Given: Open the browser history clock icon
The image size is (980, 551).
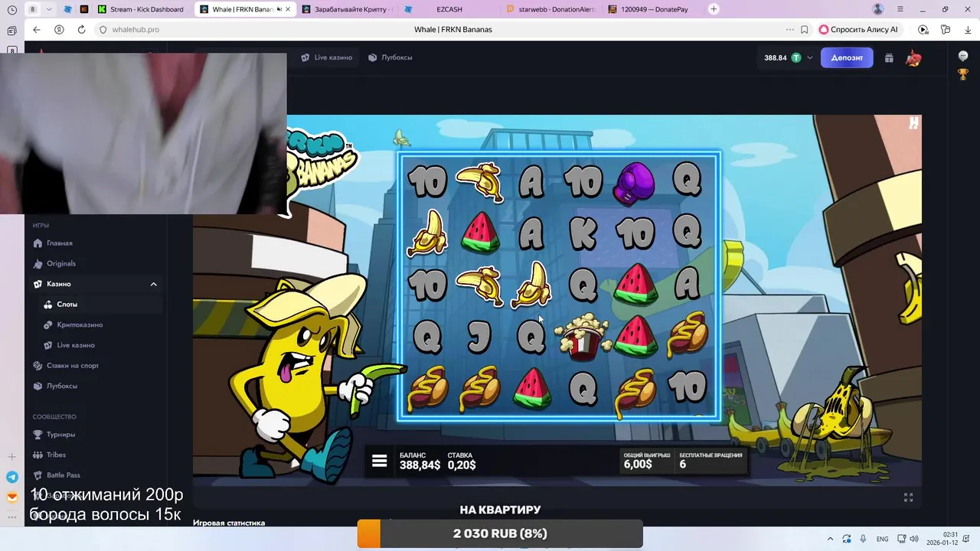Looking at the screenshot, I should pos(11,9).
